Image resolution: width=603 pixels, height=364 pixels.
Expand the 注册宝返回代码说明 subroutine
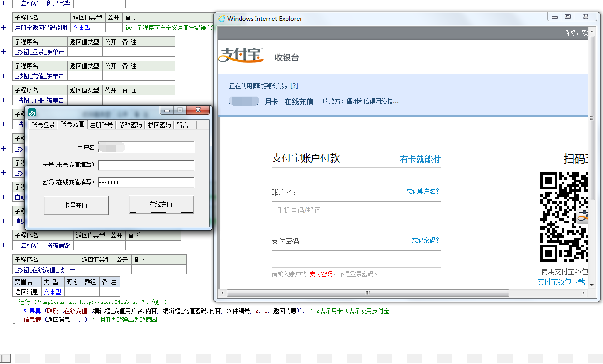[4, 28]
